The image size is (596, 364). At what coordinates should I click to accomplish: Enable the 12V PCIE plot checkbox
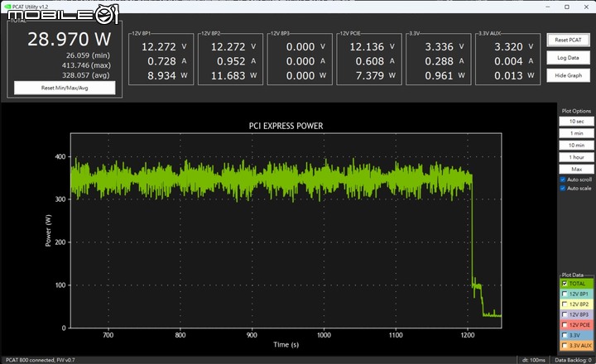pyautogui.click(x=565, y=325)
